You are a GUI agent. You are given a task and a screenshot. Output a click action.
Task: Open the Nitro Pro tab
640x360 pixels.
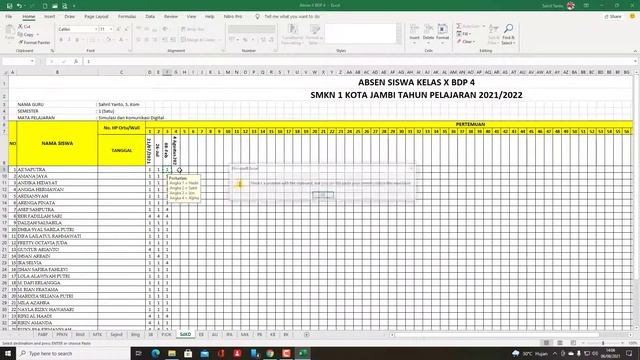coord(233,17)
